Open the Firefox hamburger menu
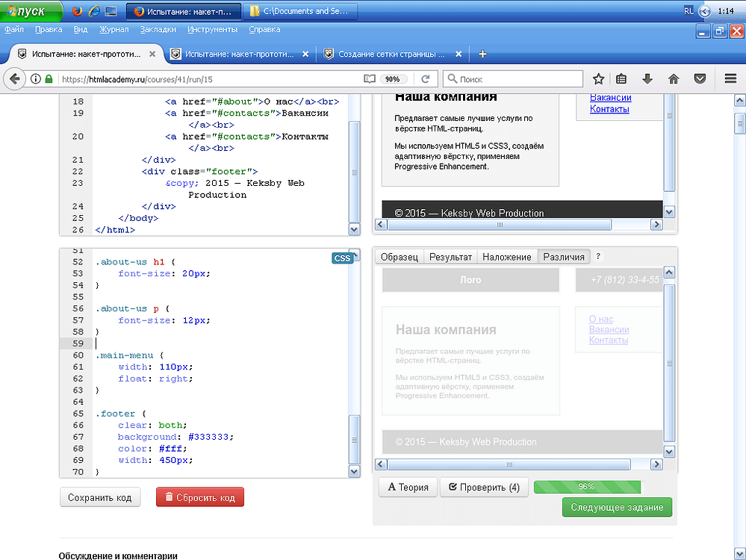746x560 pixels. click(730, 79)
